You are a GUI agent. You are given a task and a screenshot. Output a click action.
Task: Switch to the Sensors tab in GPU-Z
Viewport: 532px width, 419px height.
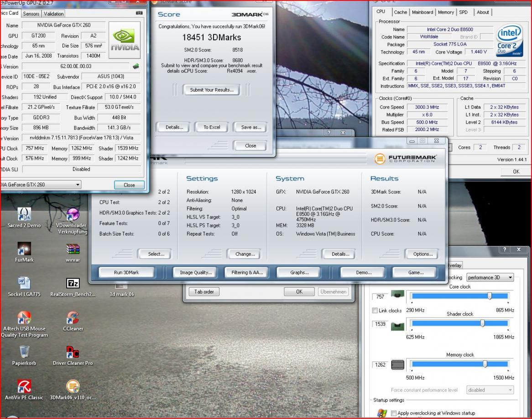[31, 14]
